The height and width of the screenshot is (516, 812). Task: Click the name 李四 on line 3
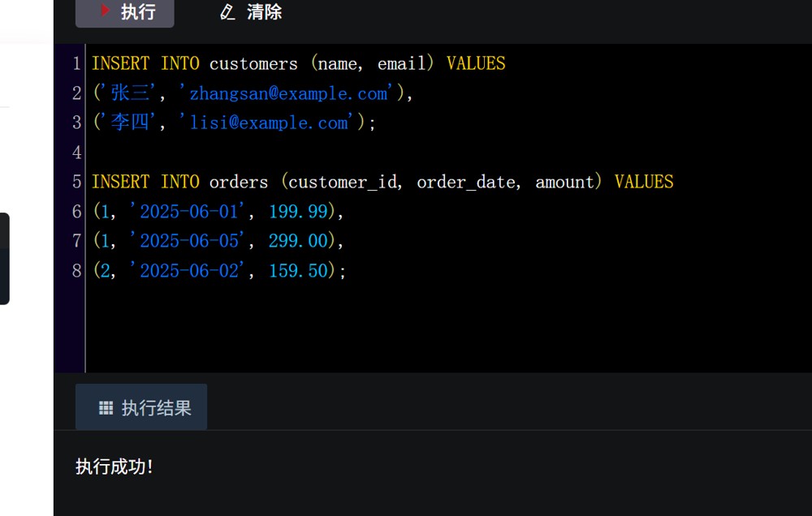coord(130,123)
